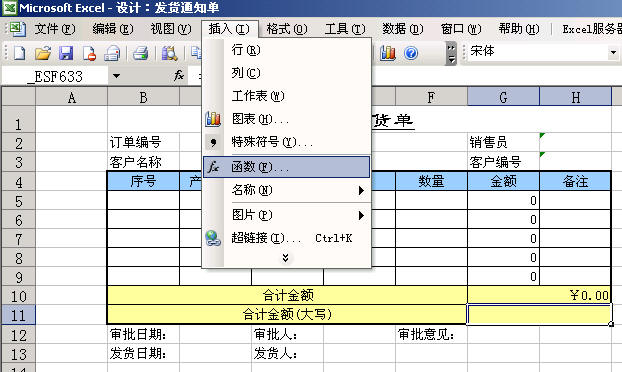622x372 pixels.
Task: Open the 编辑 menu
Action: [113, 29]
